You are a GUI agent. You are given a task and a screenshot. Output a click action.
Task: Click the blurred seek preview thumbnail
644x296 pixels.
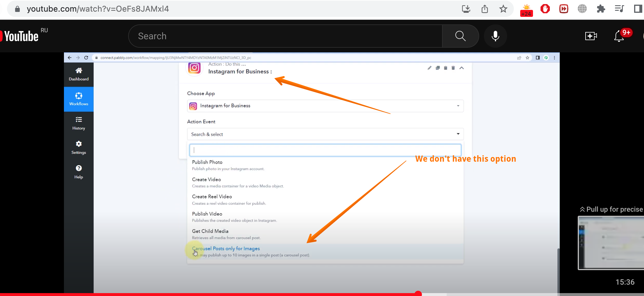611,243
